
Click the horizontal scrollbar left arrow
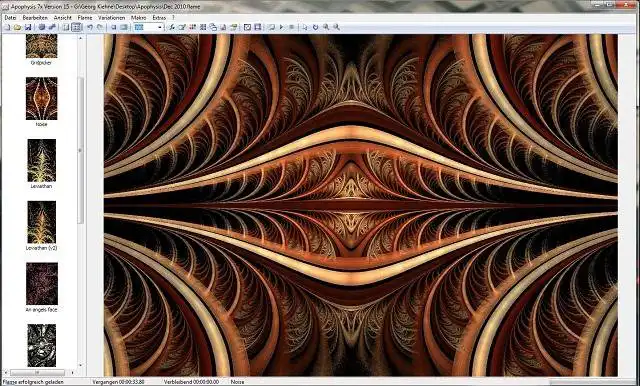tap(6, 373)
